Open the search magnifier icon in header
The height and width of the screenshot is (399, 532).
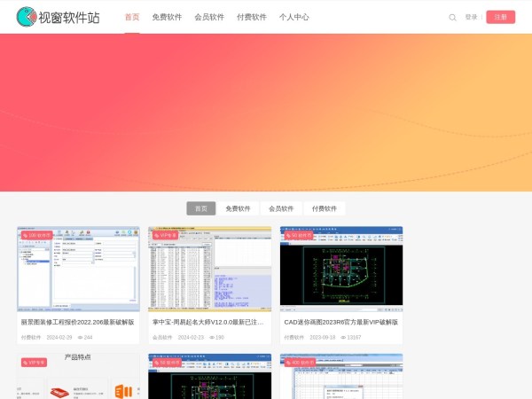pos(452,18)
